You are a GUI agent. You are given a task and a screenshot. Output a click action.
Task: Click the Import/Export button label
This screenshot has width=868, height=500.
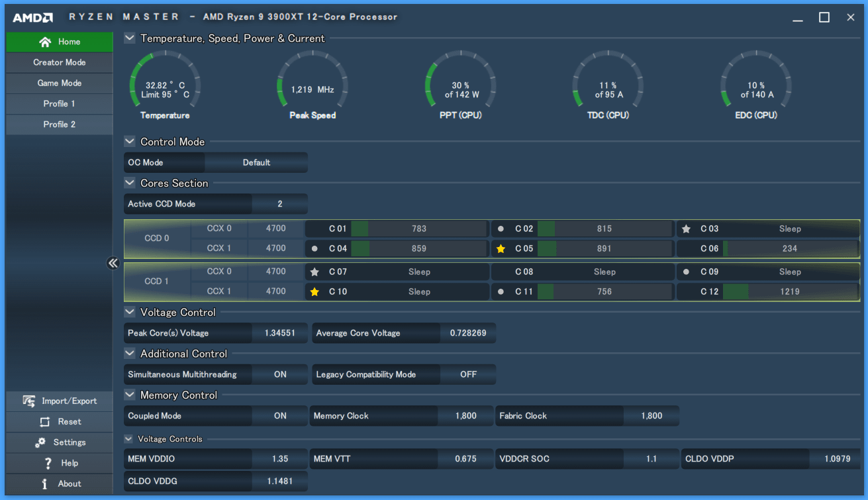tap(70, 401)
